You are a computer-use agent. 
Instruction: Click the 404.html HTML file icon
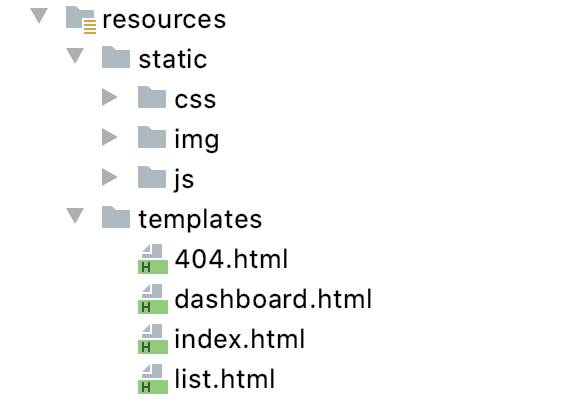click(x=153, y=259)
